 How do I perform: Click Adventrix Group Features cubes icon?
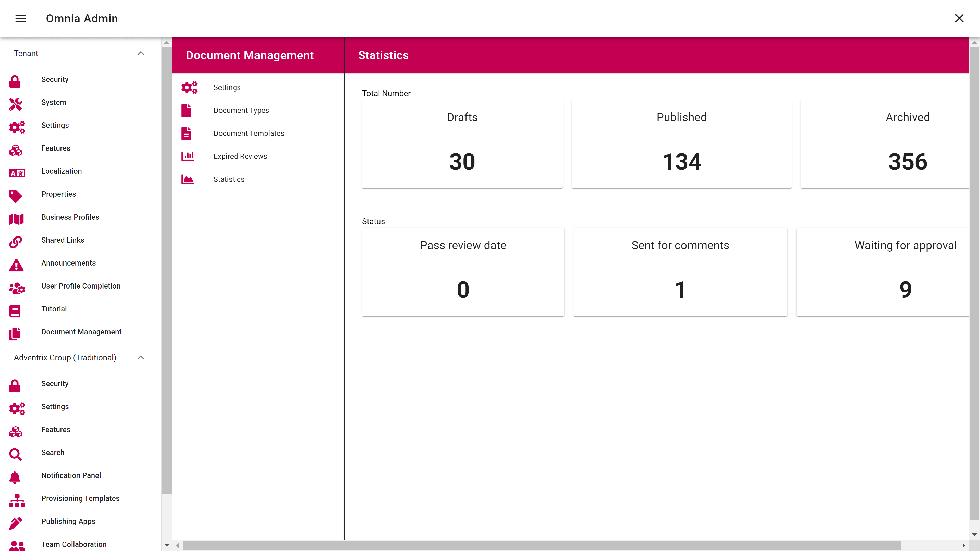point(16,432)
